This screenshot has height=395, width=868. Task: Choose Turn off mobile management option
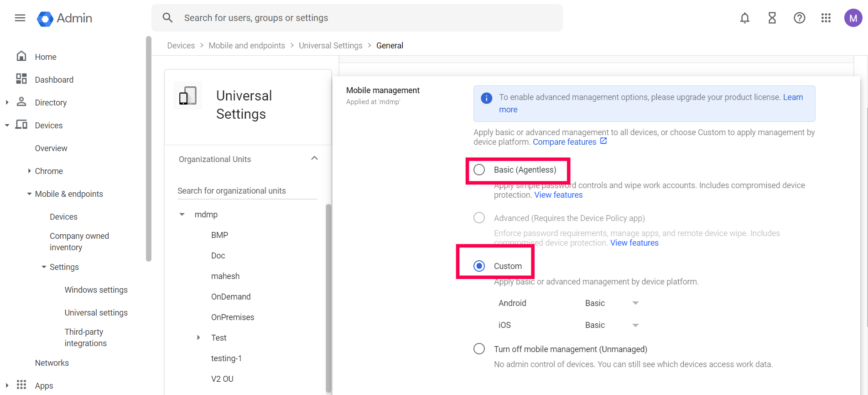(x=479, y=349)
